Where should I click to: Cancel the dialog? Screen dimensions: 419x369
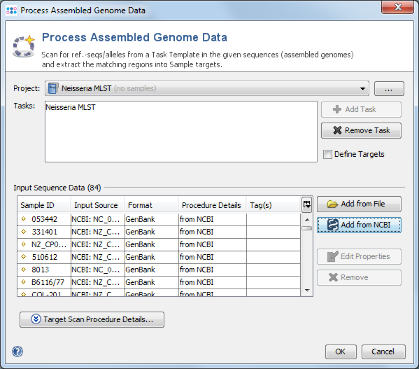[x=383, y=351]
